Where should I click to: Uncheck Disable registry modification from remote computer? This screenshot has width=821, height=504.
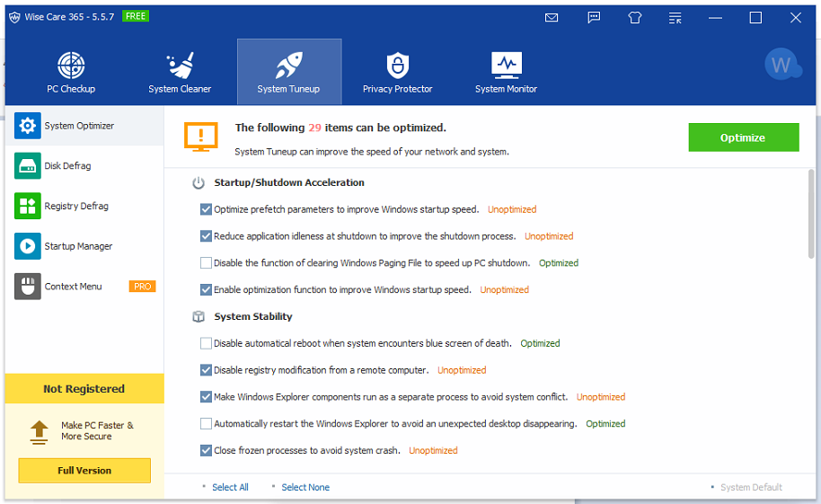pyautogui.click(x=206, y=370)
